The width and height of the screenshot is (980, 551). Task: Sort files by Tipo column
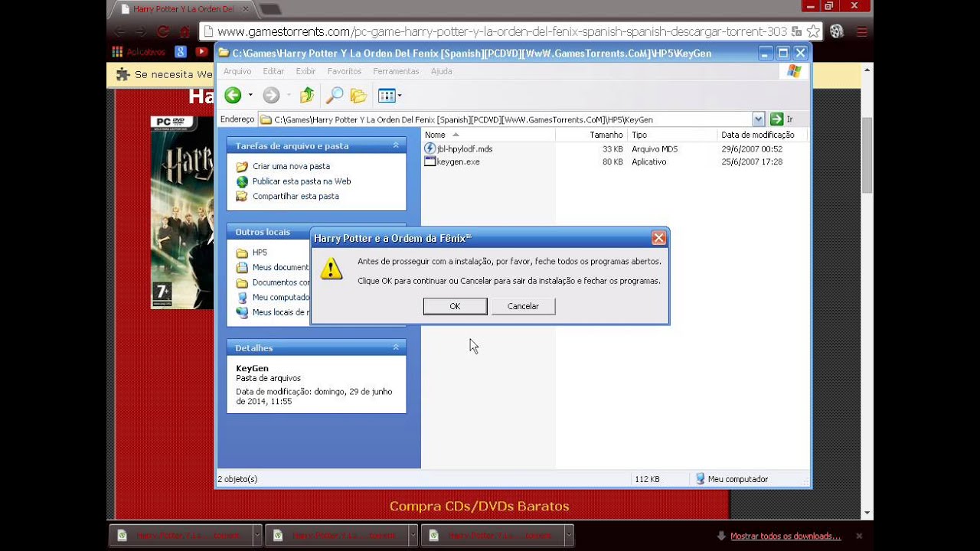[x=672, y=135]
